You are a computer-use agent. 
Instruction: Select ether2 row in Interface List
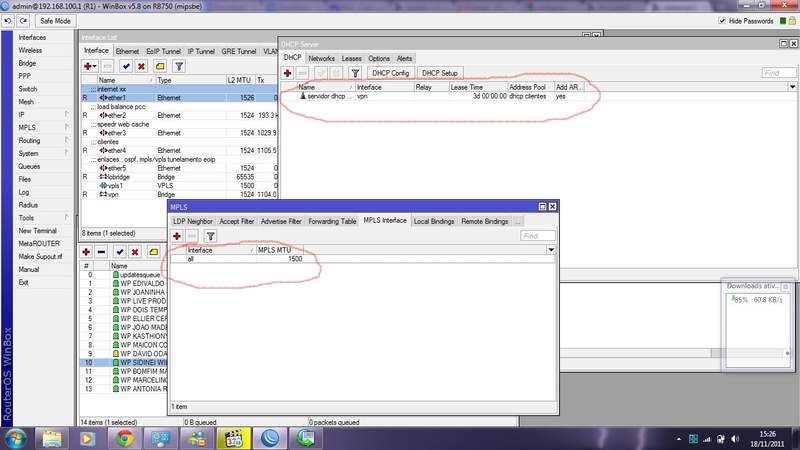click(180, 115)
